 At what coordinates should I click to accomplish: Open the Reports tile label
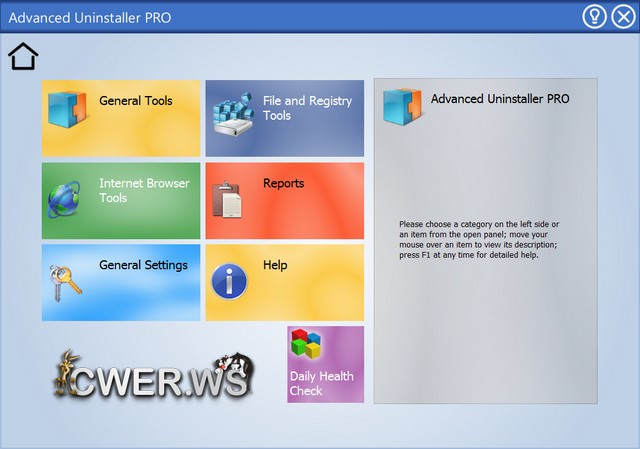(x=283, y=183)
